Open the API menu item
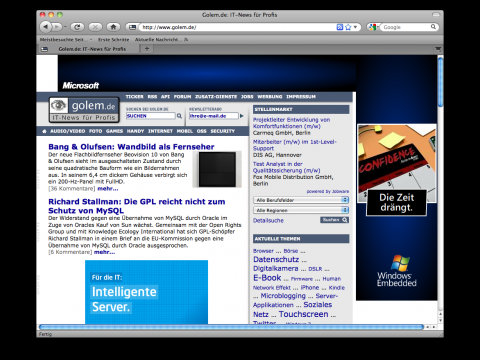Image resolution: width=480 pixels, height=360 pixels. point(165,97)
